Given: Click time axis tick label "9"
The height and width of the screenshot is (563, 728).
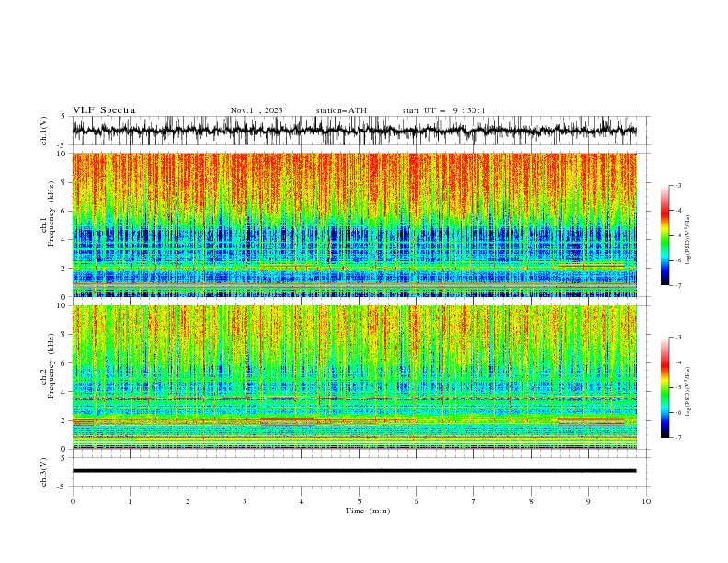Looking at the screenshot, I should pos(588,501).
